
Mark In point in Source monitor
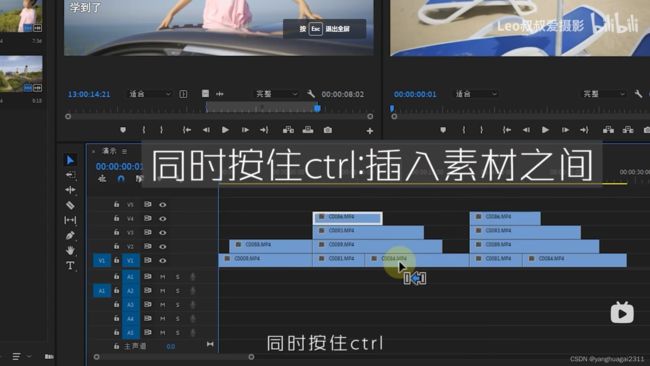pyautogui.click(x=144, y=130)
